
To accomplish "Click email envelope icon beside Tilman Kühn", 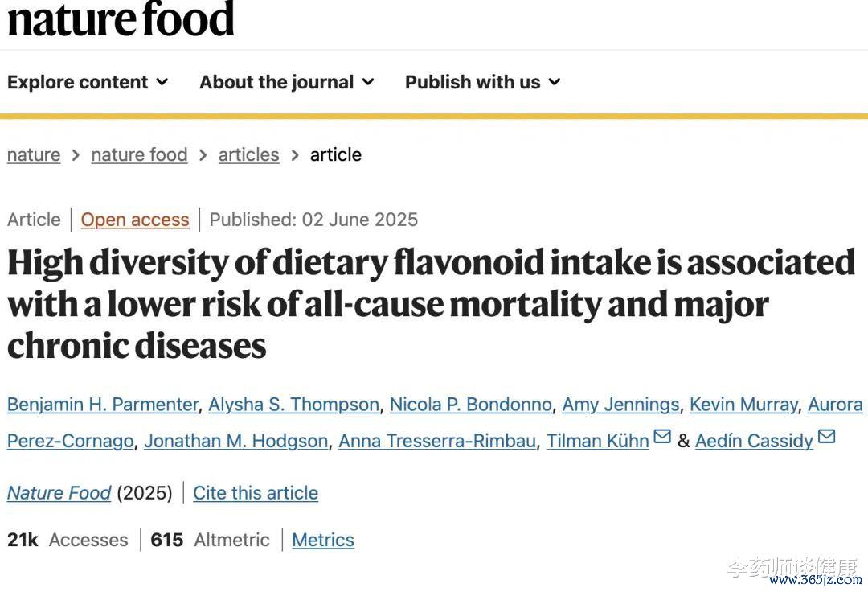I will point(662,437).
